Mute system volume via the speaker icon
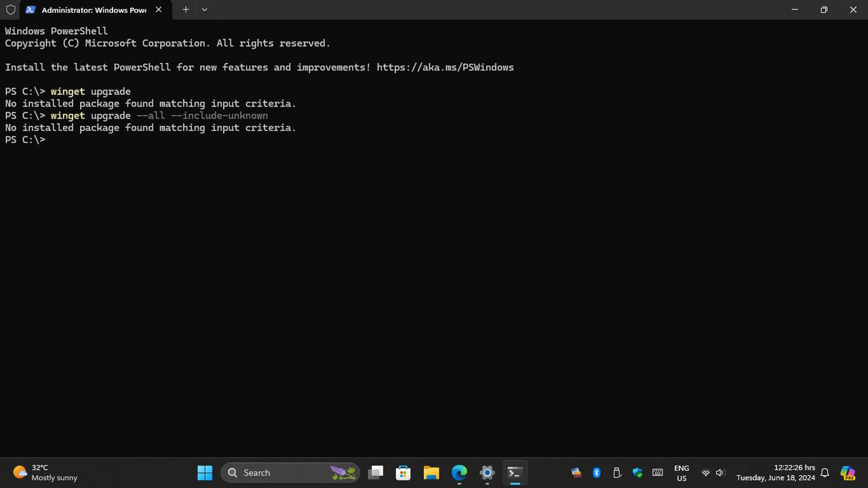The width and height of the screenshot is (868, 488). point(719,472)
